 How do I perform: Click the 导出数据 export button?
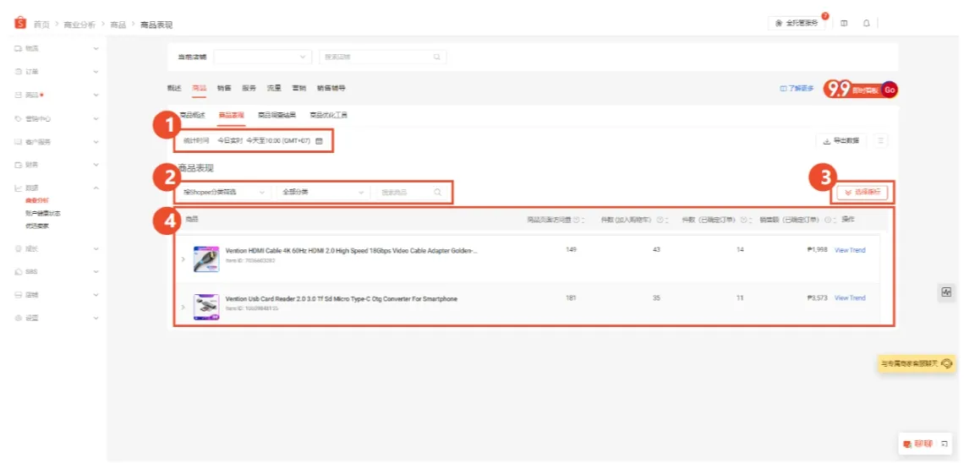pyautogui.click(x=840, y=140)
